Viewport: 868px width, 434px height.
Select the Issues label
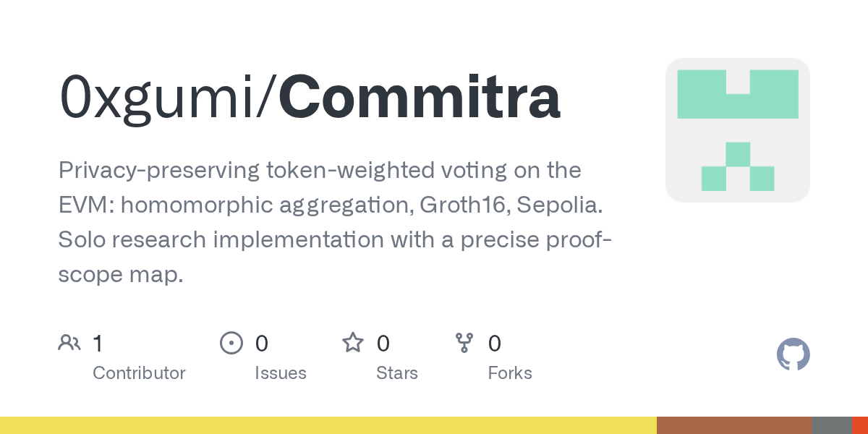(281, 373)
